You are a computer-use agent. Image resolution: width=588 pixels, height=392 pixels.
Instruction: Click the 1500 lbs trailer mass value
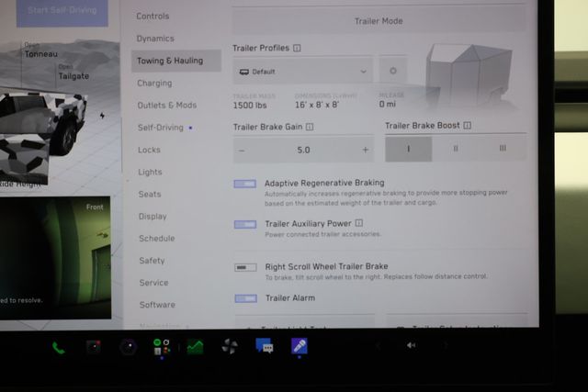(250, 106)
